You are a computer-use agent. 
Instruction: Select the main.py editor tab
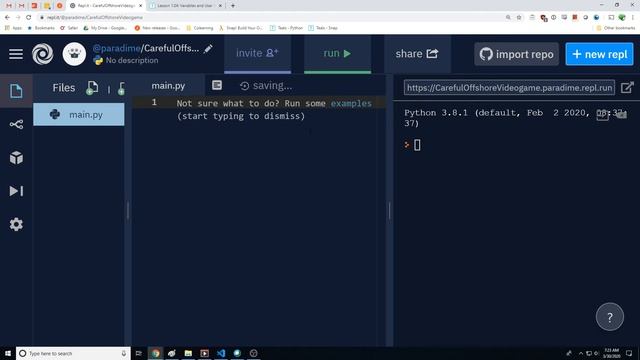(168, 86)
